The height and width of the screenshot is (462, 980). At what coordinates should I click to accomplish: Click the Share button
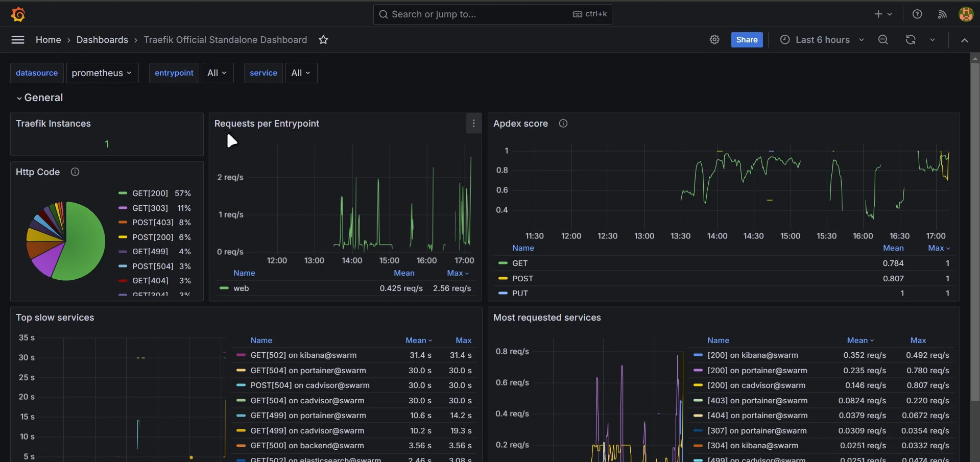point(747,40)
